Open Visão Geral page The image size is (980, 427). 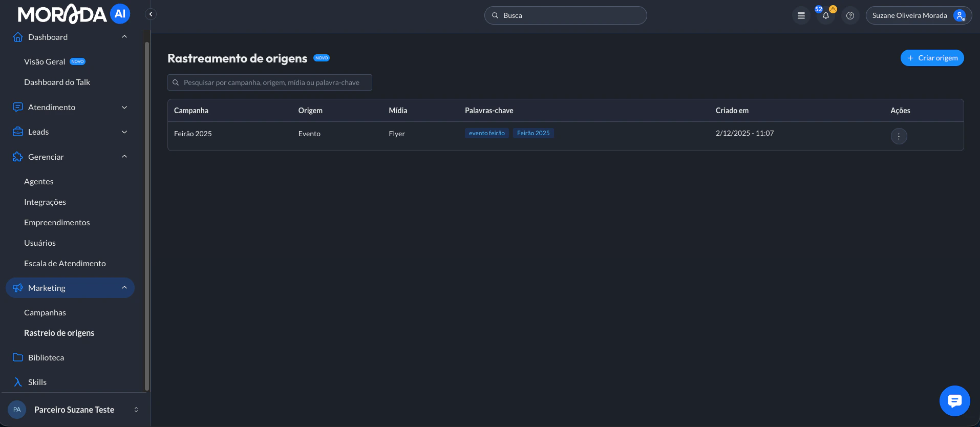[45, 61]
